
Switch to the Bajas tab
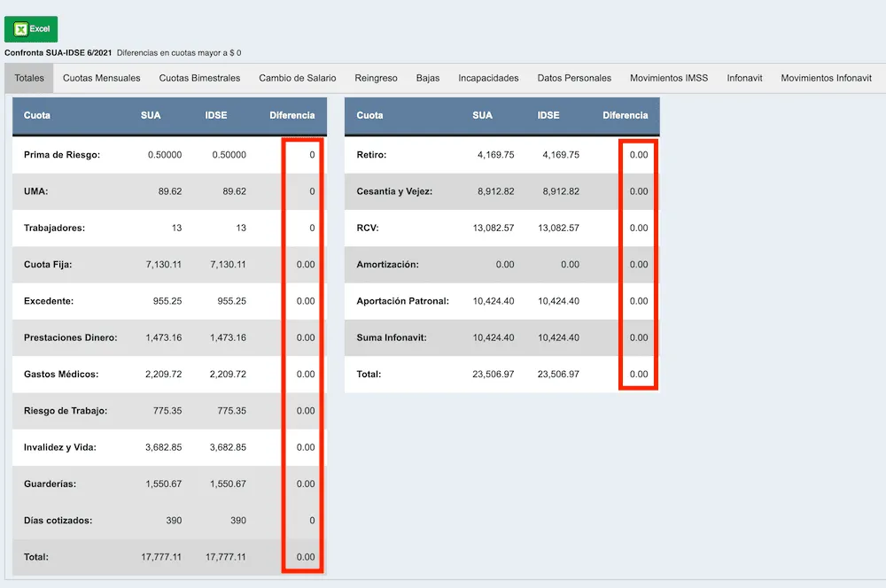428,78
